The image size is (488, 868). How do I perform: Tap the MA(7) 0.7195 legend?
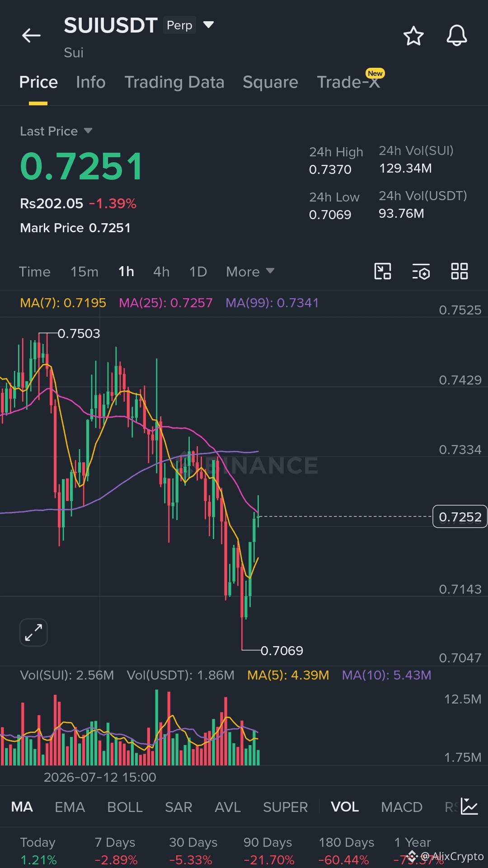click(63, 303)
